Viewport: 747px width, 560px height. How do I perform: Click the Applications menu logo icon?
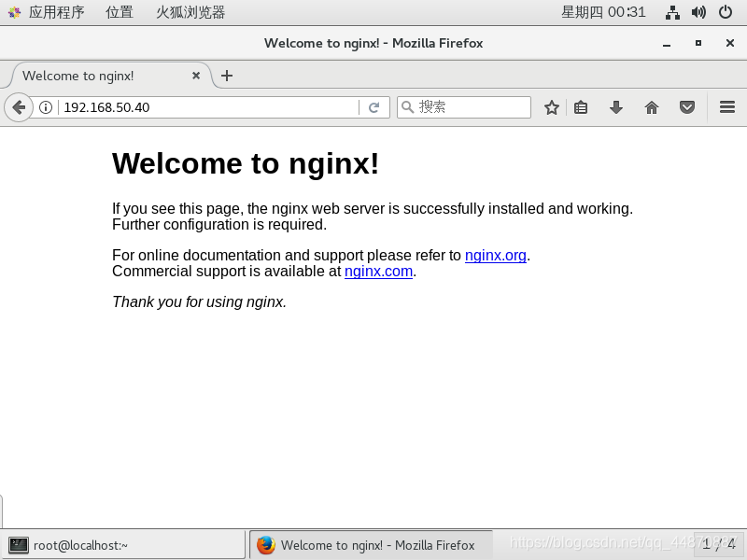(14, 12)
